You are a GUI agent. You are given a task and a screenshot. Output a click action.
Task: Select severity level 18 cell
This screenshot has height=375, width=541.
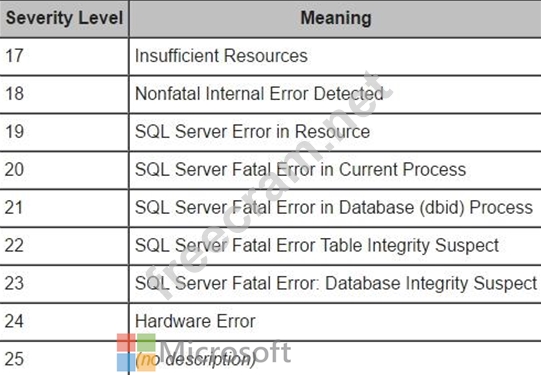(x=64, y=94)
